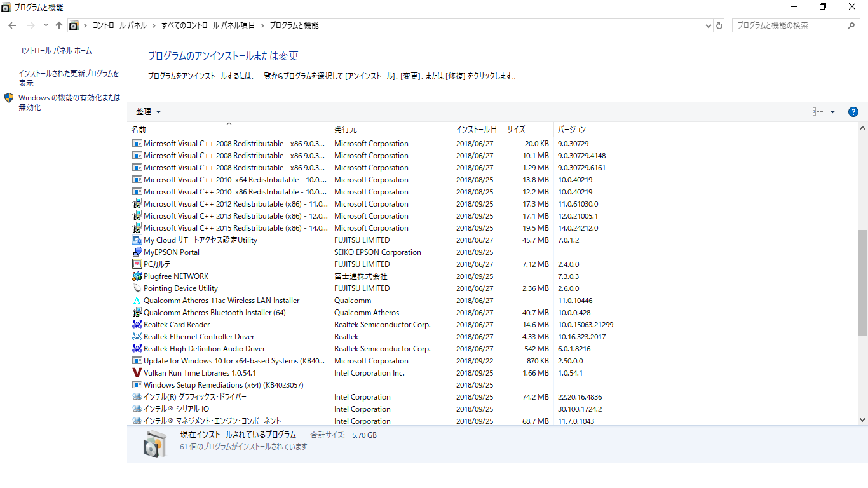Click the PCカルテ program icon

137,264
